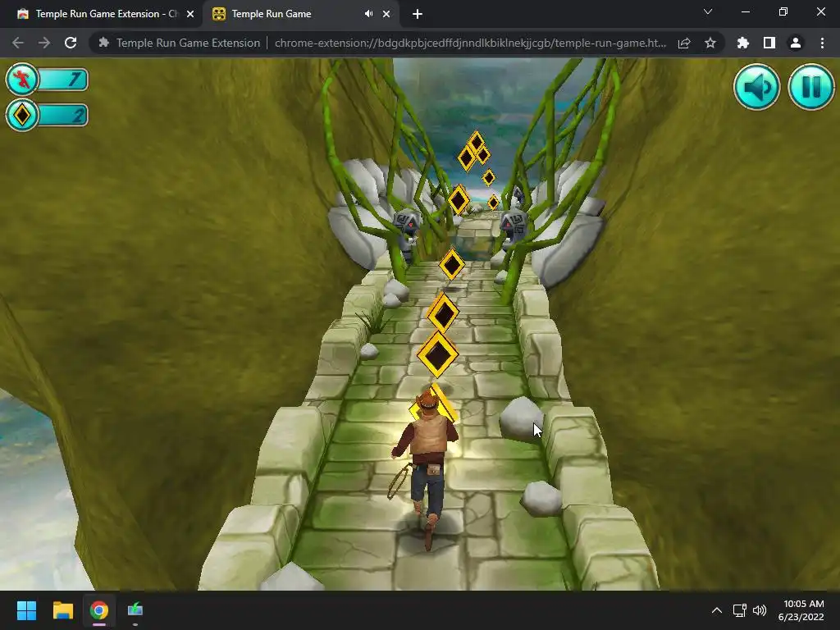Close the Temple Run Game tab

pos(386,14)
